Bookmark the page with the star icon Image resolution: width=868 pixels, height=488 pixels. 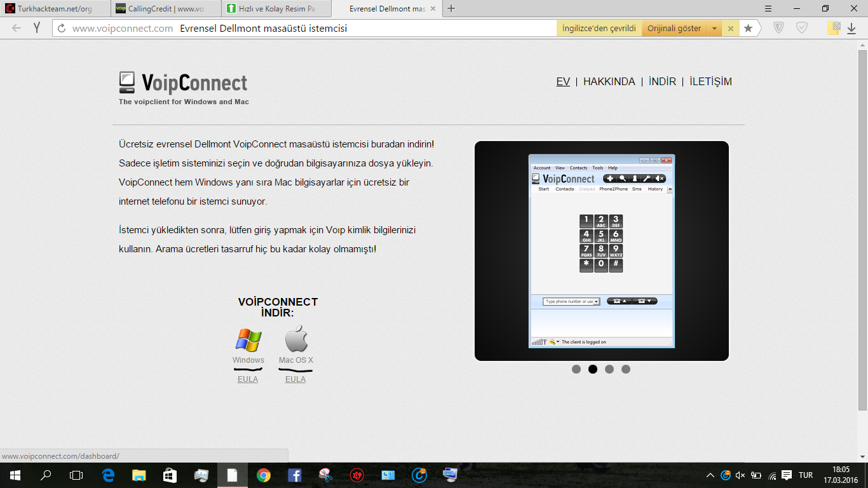(749, 28)
